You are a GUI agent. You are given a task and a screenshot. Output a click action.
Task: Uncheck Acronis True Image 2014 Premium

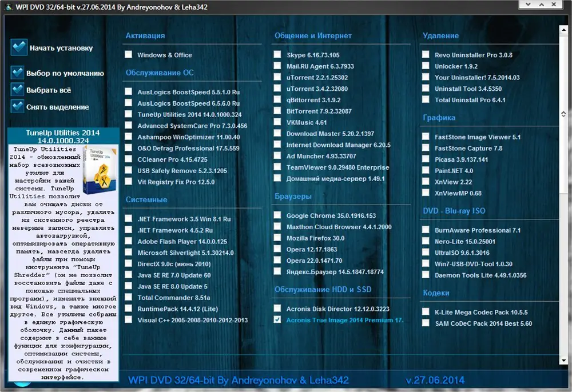click(277, 321)
